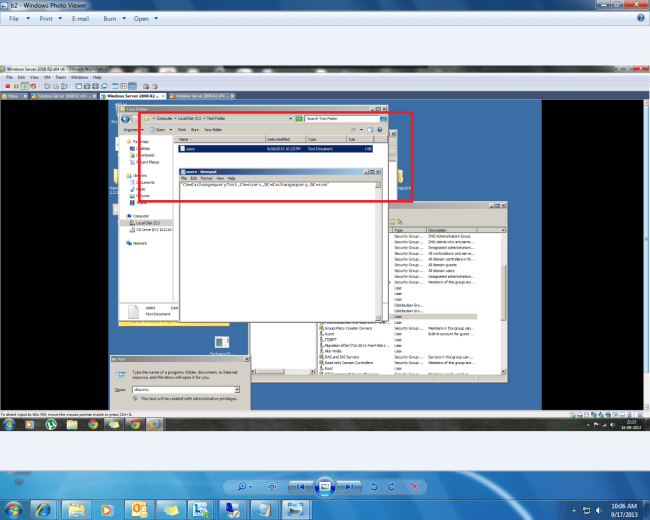Viewport: 650px width, 520px height.
Task: Play the slide show
Action: tap(325, 485)
